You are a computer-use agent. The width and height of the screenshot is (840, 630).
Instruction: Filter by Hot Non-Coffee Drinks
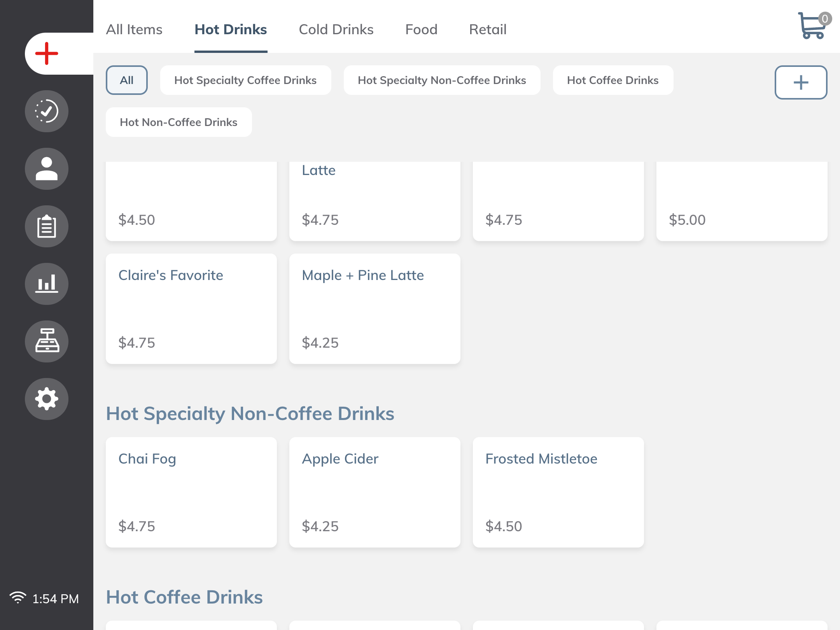point(178,122)
